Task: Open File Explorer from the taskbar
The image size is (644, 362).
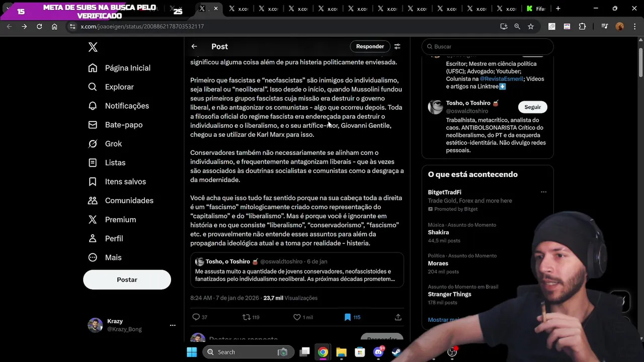Action: click(x=342, y=352)
